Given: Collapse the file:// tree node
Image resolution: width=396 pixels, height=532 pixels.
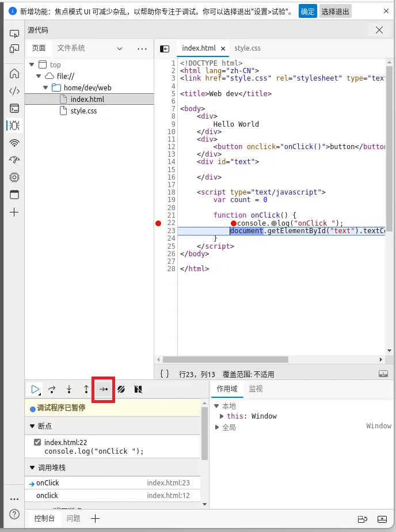Looking at the screenshot, I should point(39,76).
